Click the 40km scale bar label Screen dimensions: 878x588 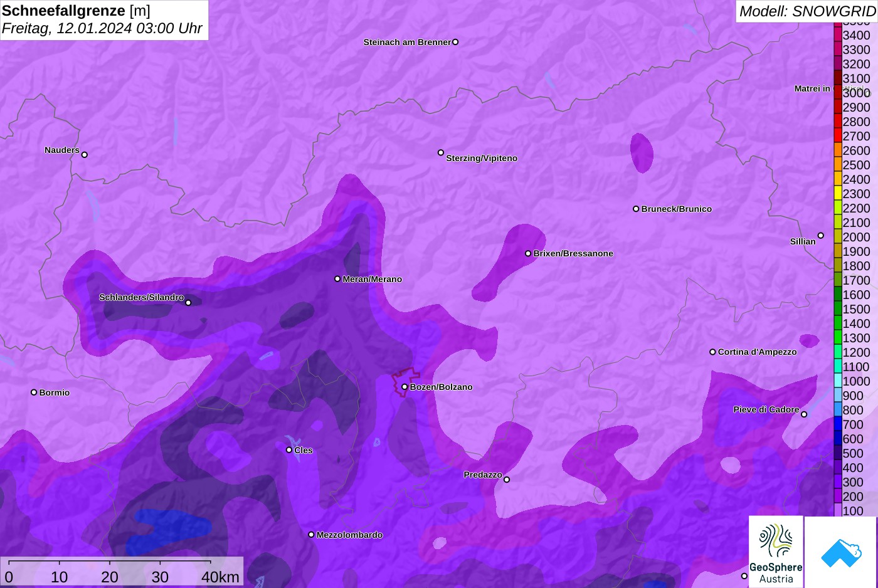(x=220, y=577)
